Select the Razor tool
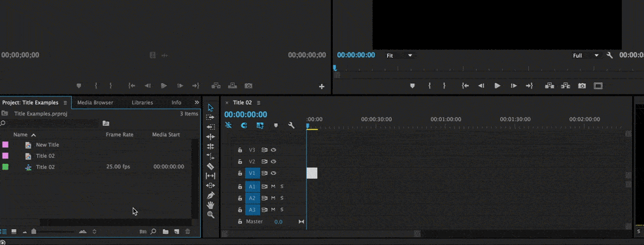This screenshot has height=245, width=644. (x=211, y=166)
